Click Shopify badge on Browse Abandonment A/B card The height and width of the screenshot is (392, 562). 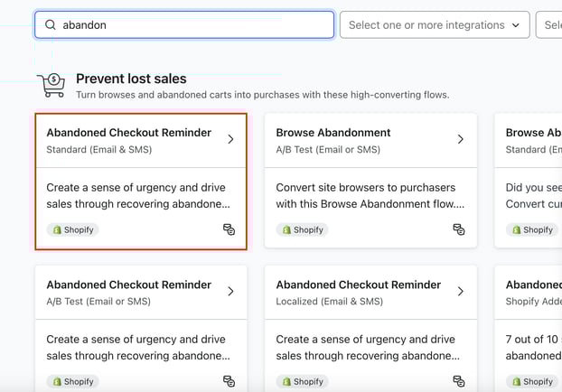(x=302, y=229)
